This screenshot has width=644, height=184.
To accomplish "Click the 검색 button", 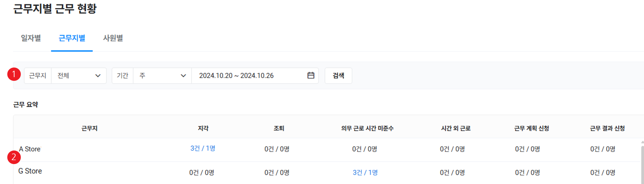I will click(x=338, y=76).
